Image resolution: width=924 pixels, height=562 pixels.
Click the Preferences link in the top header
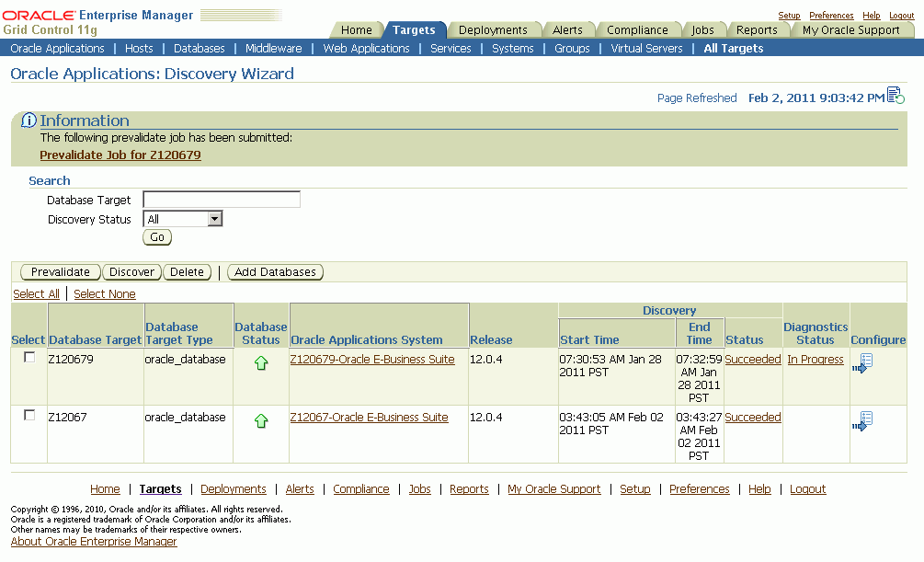tap(831, 16)
